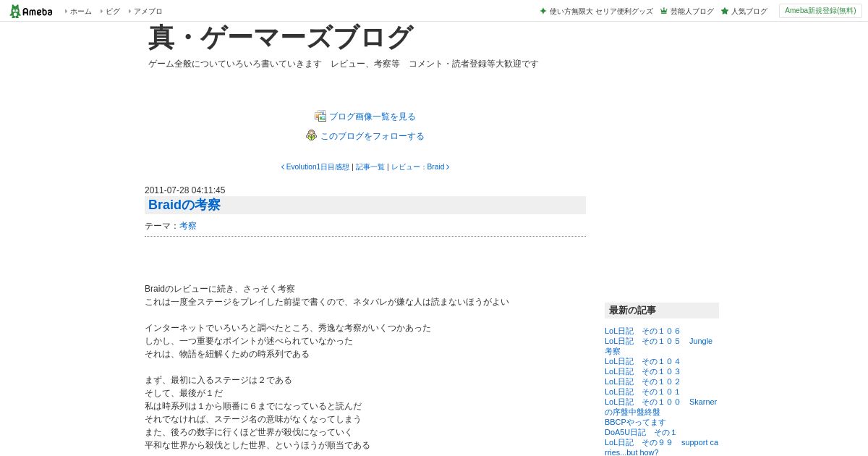Open the 芸能人ブログ link
Screen dimensions: 868x456
692,12
